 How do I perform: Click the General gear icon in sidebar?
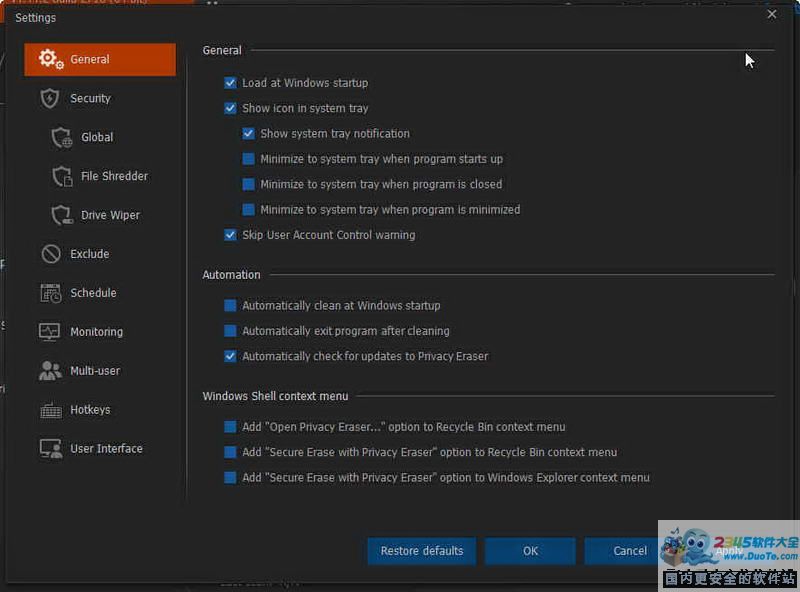51,59
